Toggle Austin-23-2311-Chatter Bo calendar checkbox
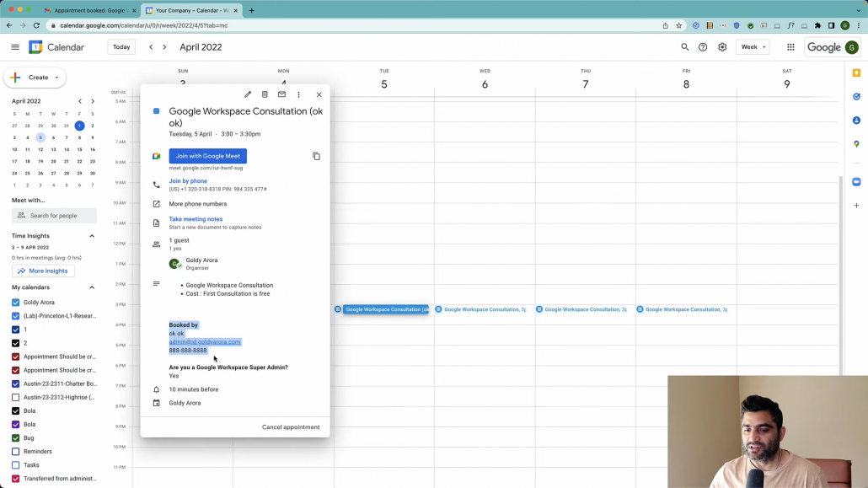 tap(15, 383)
